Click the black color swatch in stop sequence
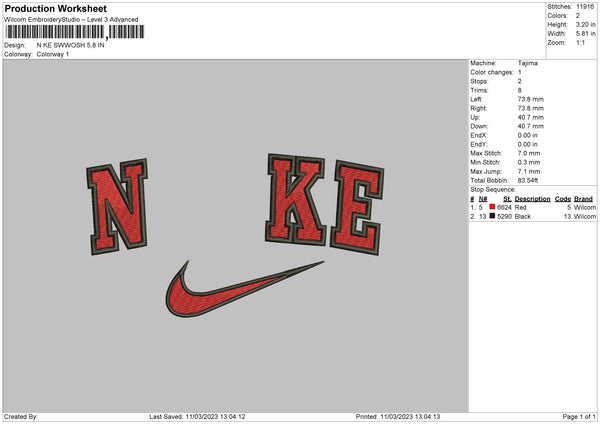The width and height of the screenshot is (600, 424). point(492,216)
